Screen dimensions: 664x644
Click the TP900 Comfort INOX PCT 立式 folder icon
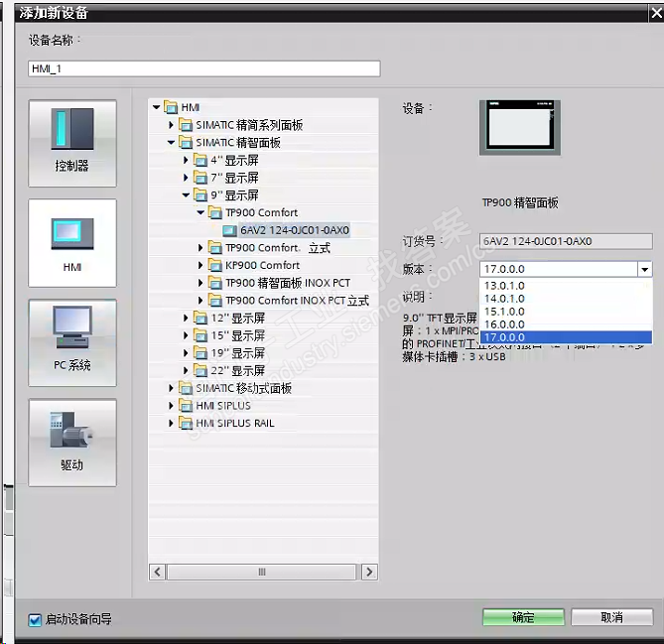[215, 301]
